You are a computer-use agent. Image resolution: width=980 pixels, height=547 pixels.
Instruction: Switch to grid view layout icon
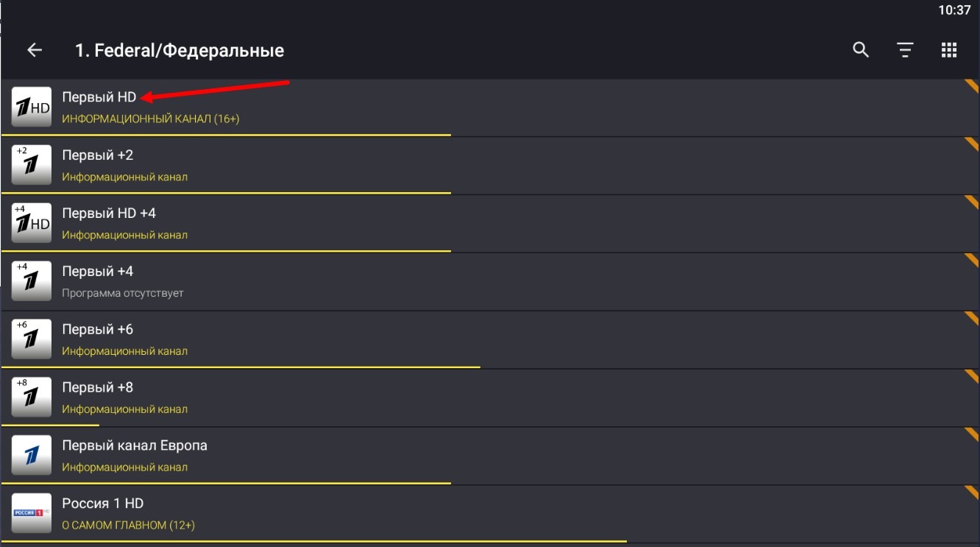pos(949,50)
